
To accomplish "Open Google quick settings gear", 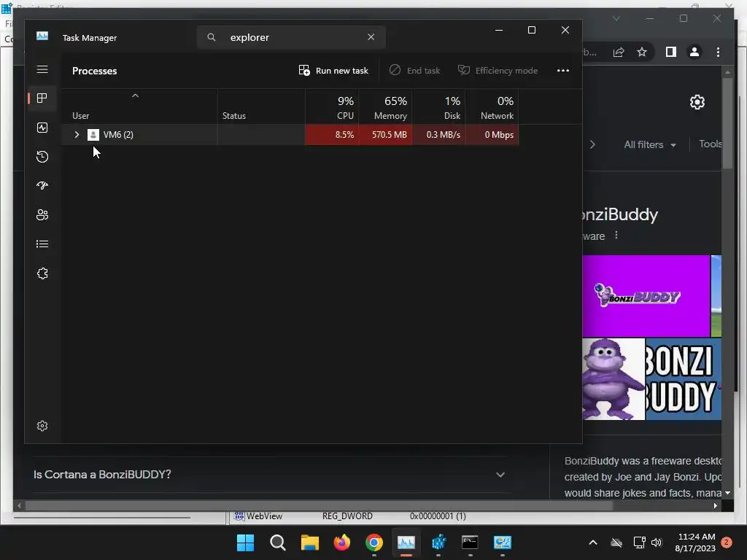I will [x=697, y=102].
